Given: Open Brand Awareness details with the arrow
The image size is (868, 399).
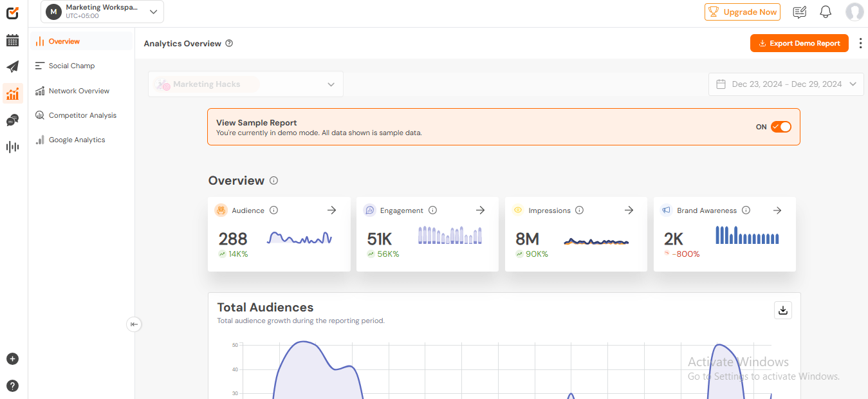Looking at the screenshot, I should (777, 210).
